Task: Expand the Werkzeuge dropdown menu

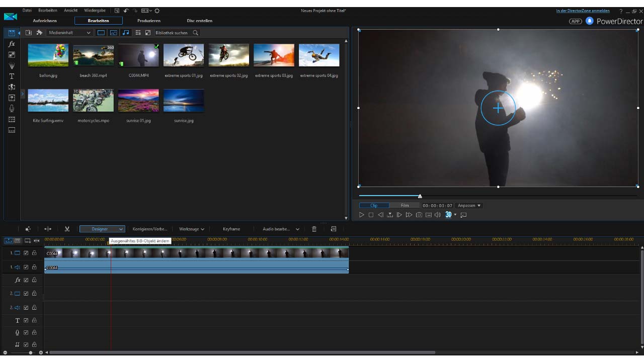Action: 192,229
